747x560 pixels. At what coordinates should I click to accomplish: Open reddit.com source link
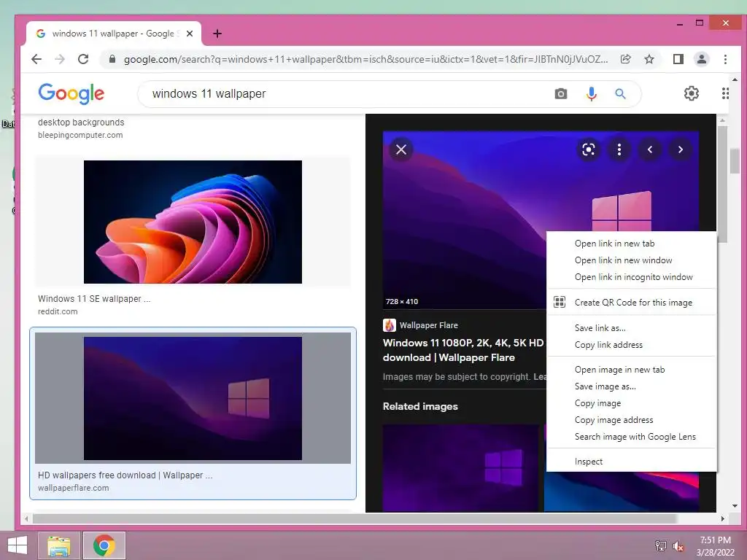58,311
